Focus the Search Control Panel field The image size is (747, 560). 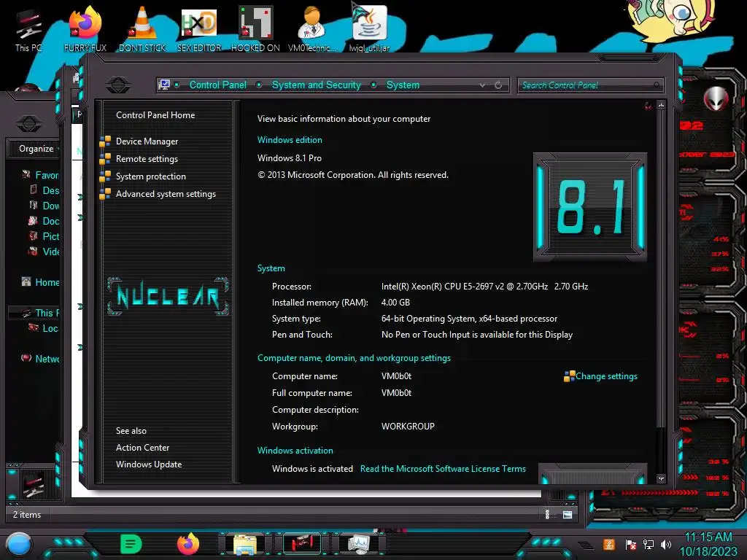click(x=589, y=85)
